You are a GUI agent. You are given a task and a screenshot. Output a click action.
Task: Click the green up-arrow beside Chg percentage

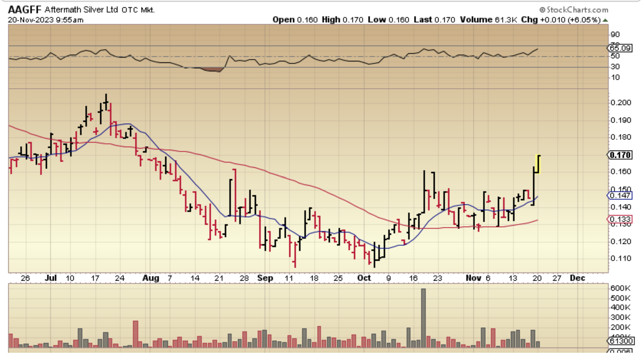(605, 20)
